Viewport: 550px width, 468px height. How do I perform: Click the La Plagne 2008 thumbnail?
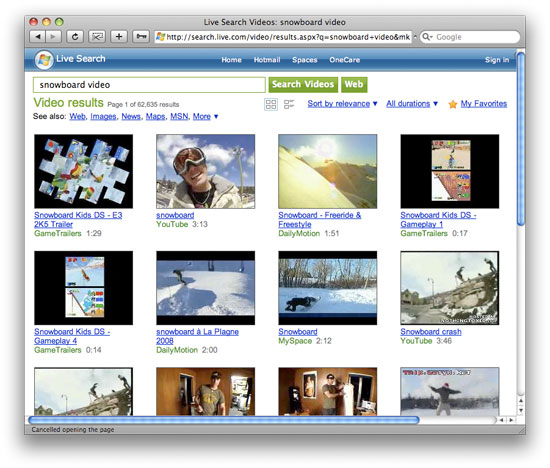pos(206,288)
